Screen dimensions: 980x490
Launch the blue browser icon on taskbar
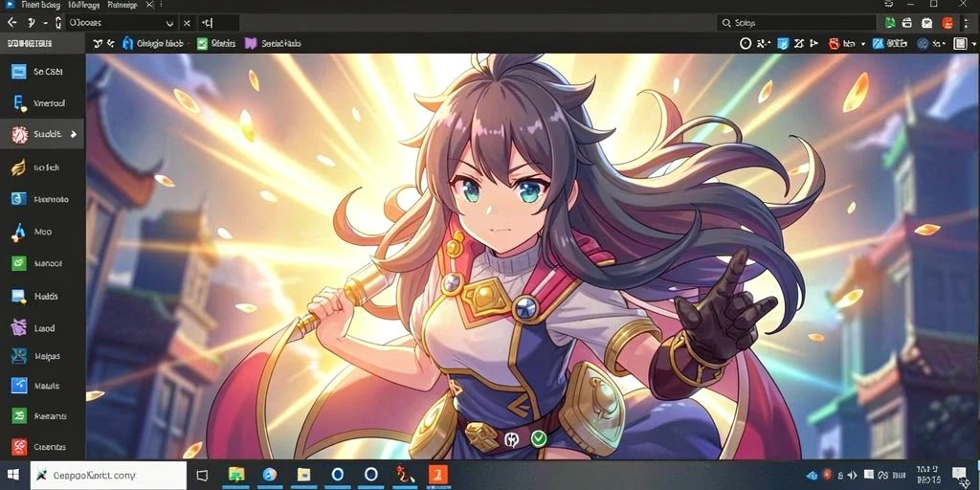[270, 475]
